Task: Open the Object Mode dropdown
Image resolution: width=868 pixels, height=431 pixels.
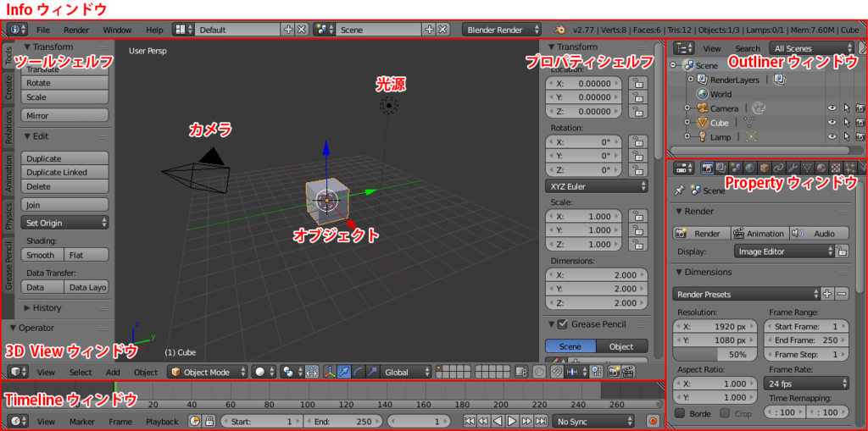Action: [x=208, y=372]
